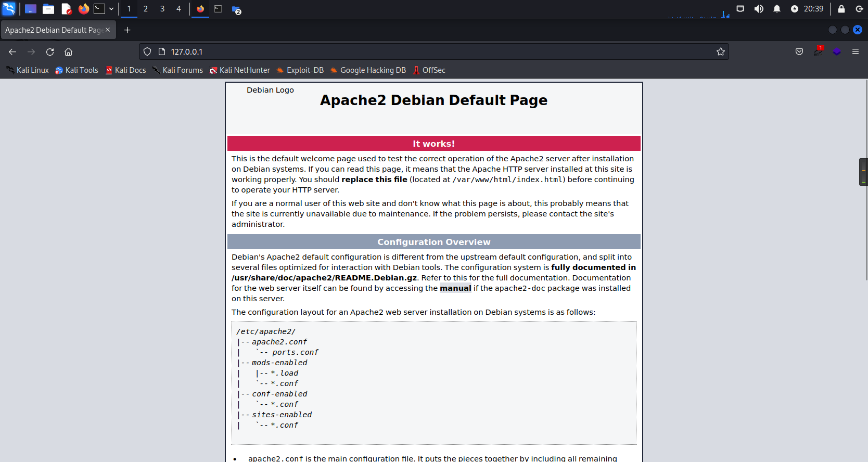
Task: Save the page to Pocket
Action: 799,52
